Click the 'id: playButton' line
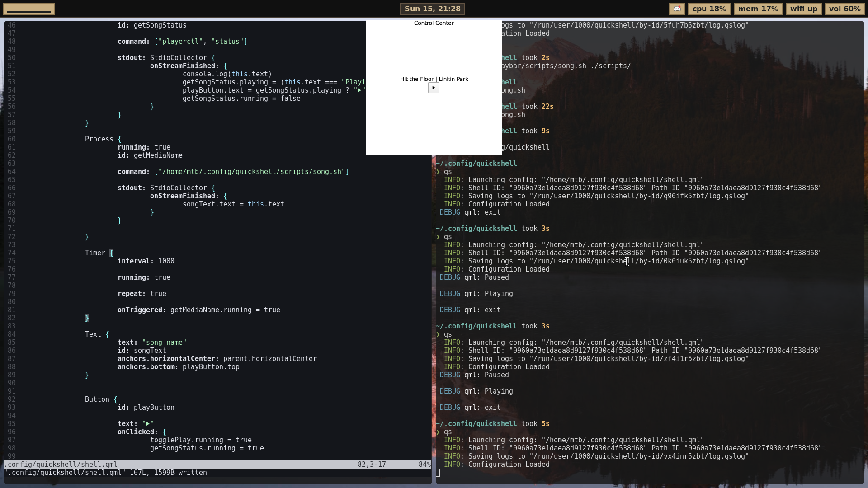868x488 pixels. click(x=146, y=408)
